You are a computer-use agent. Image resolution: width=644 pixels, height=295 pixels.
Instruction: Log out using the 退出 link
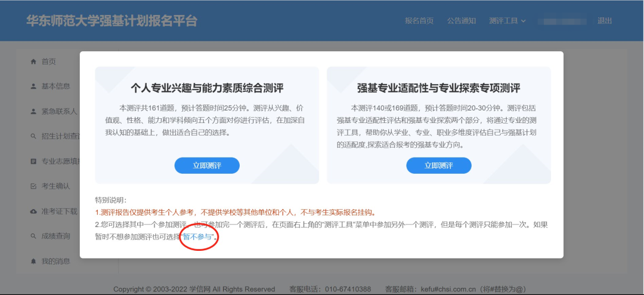click(x=605, y=21)
